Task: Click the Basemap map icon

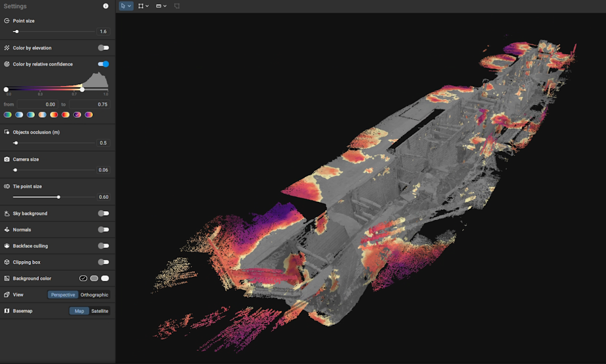Action: pos(7,311)
